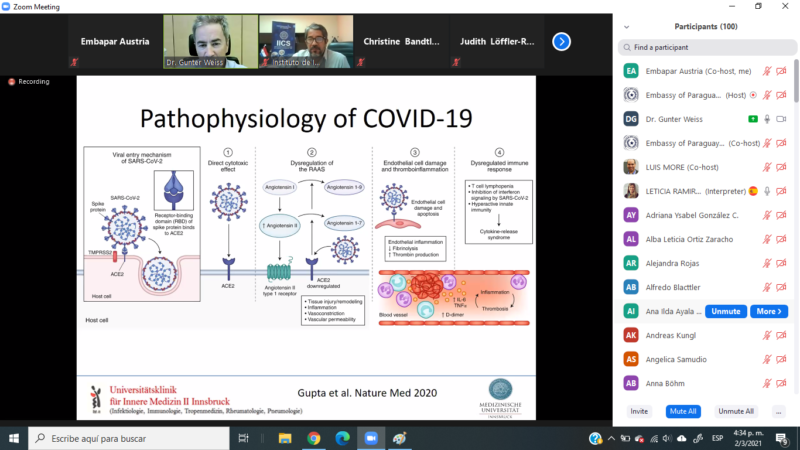Viewport: 800px width, 450px height.
Task: Select Embapar Austria video tile
Action: click(x=115, y=41)
